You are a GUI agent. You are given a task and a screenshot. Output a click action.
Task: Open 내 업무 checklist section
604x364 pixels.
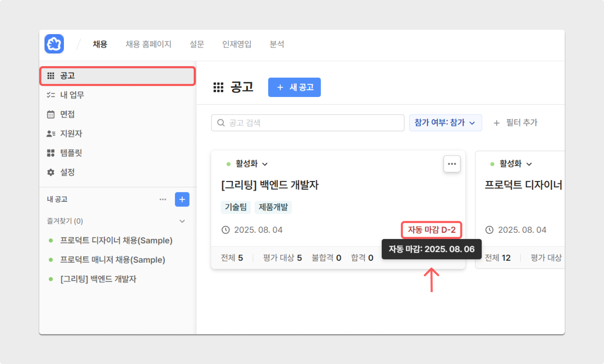(x=72, y=95)
